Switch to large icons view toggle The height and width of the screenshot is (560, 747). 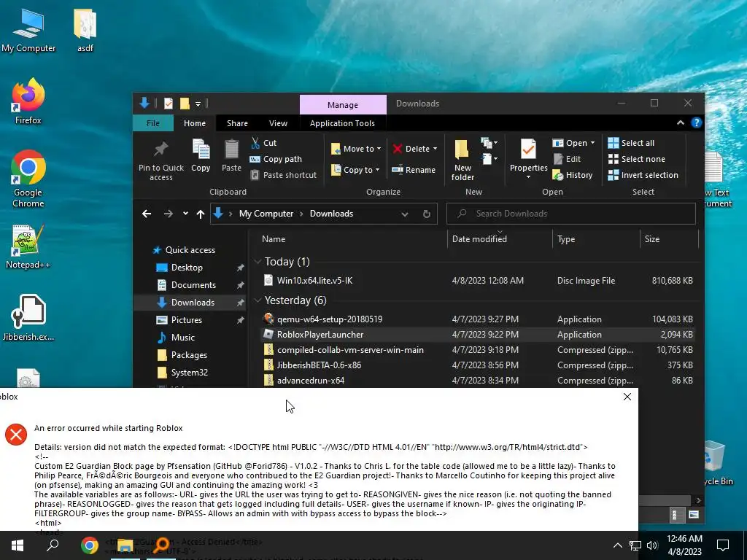694,514
